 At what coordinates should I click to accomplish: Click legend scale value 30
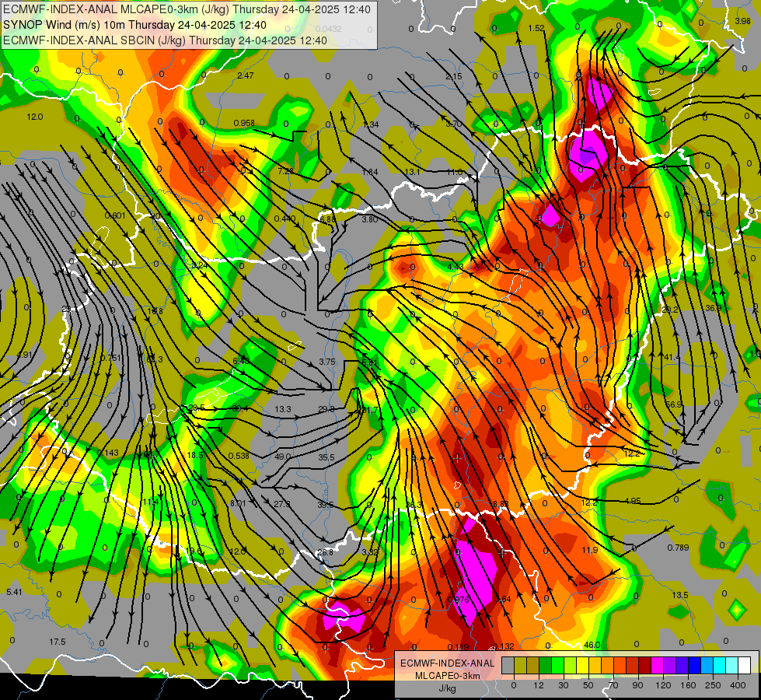(564, 685)
